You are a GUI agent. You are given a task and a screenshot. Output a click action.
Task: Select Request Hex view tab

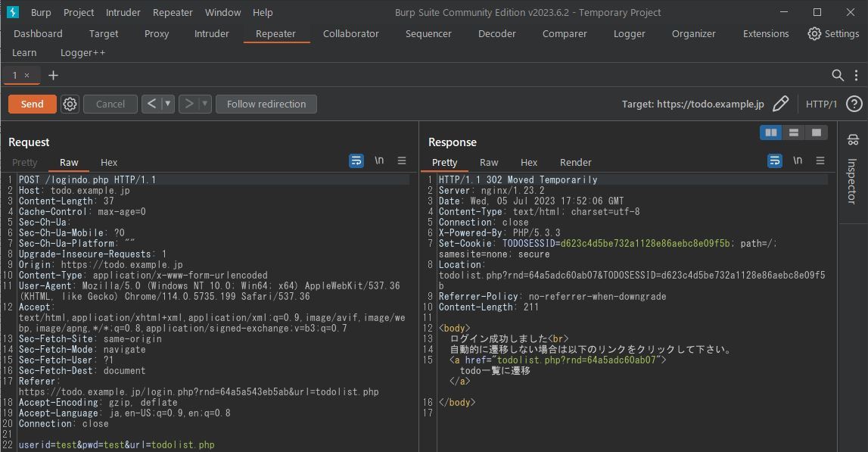click(109, 162)
